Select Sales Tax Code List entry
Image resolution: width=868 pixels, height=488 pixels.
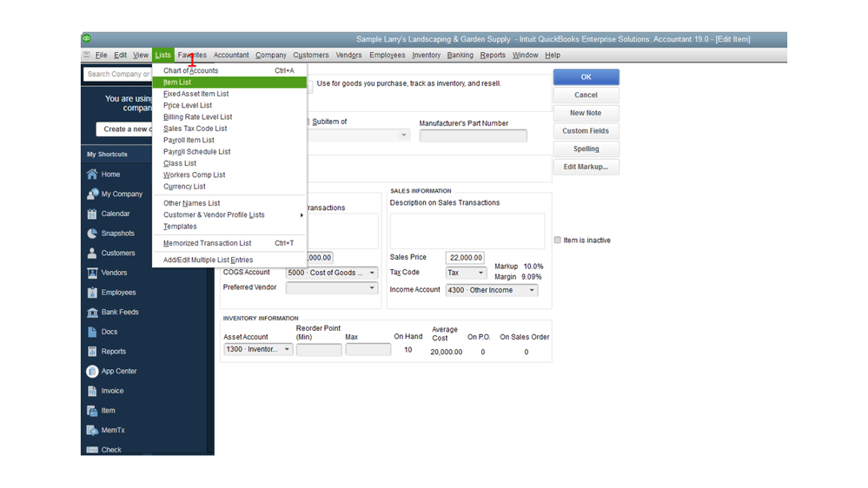[x=229, y=129]
